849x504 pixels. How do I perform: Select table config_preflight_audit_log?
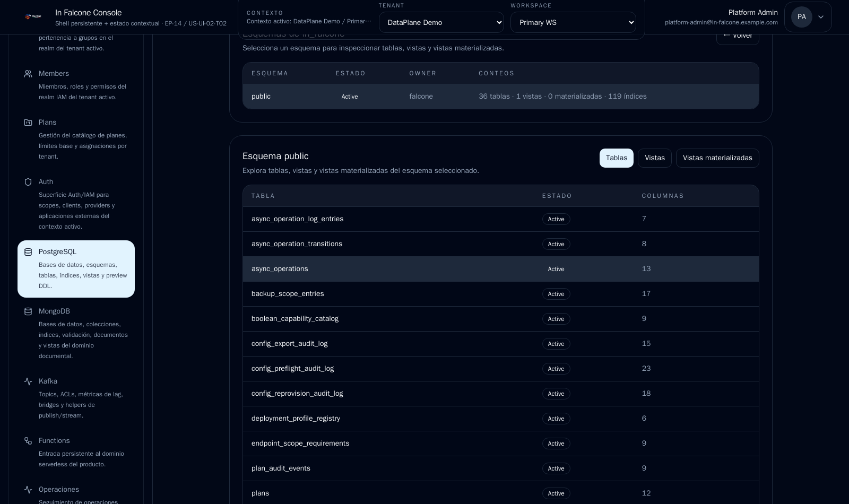point(501,369)
